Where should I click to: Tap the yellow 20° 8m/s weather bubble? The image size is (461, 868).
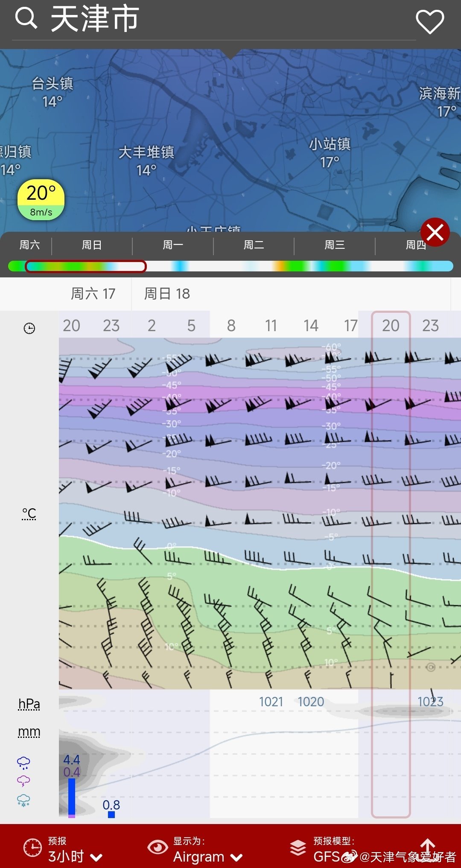coord(41,200)
